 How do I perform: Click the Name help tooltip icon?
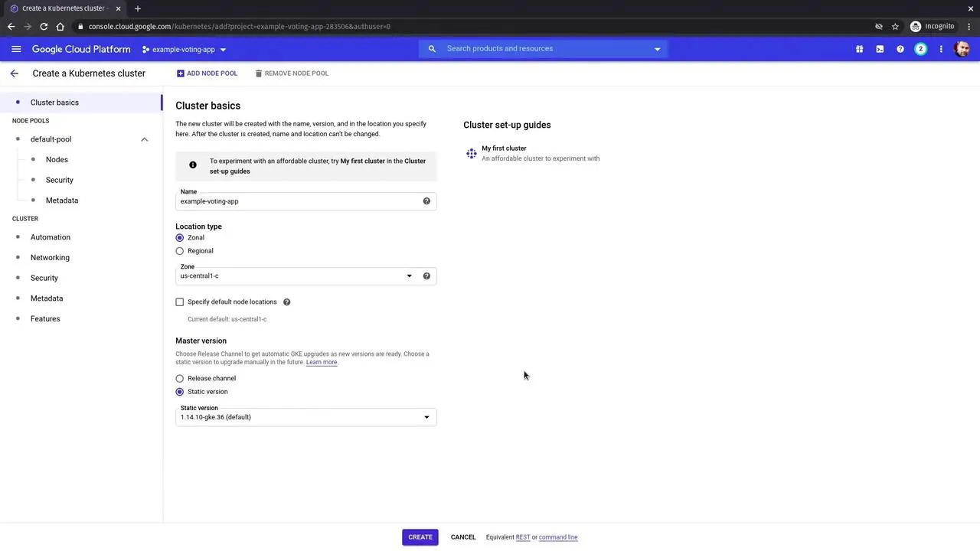click(426, 201)
